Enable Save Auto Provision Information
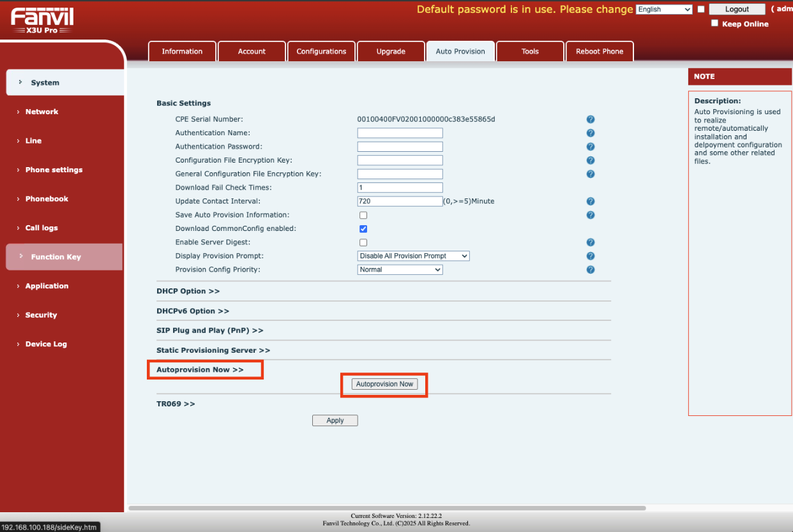This screenshot has width=793, height=532. point(363,215)
